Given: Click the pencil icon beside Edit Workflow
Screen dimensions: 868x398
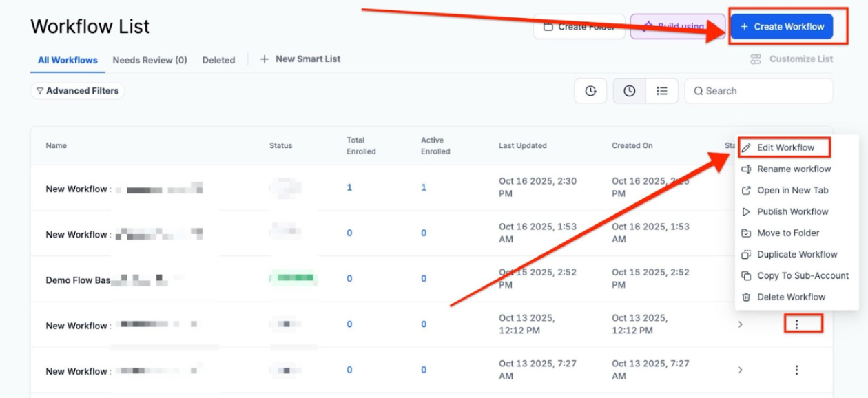Looking at the screenshot, I should click(746, 147).
